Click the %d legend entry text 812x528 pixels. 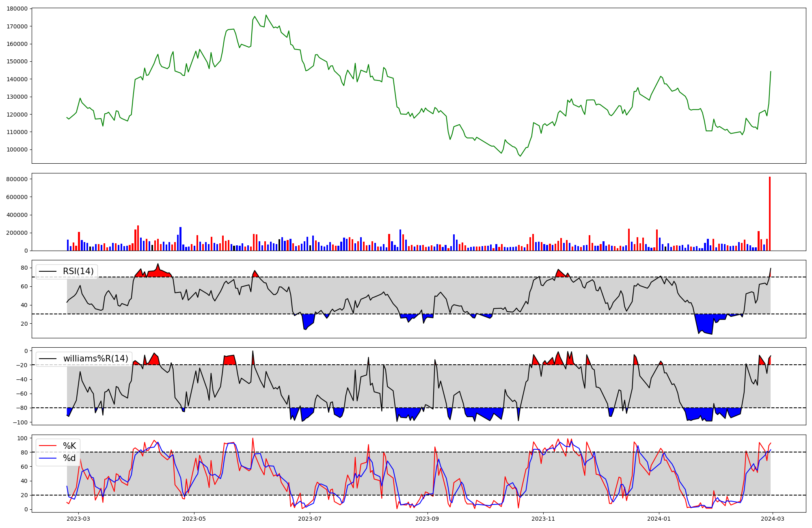coord(69,458)
